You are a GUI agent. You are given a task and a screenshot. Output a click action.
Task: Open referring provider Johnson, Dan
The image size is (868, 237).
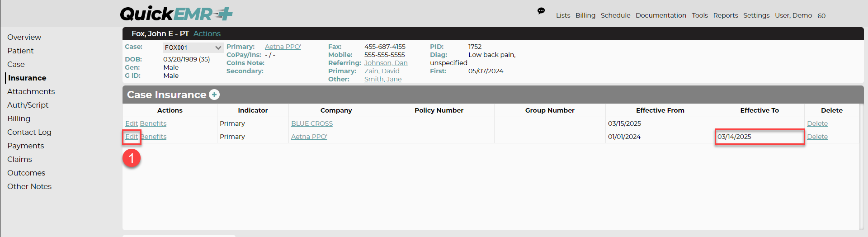(386, 63)
